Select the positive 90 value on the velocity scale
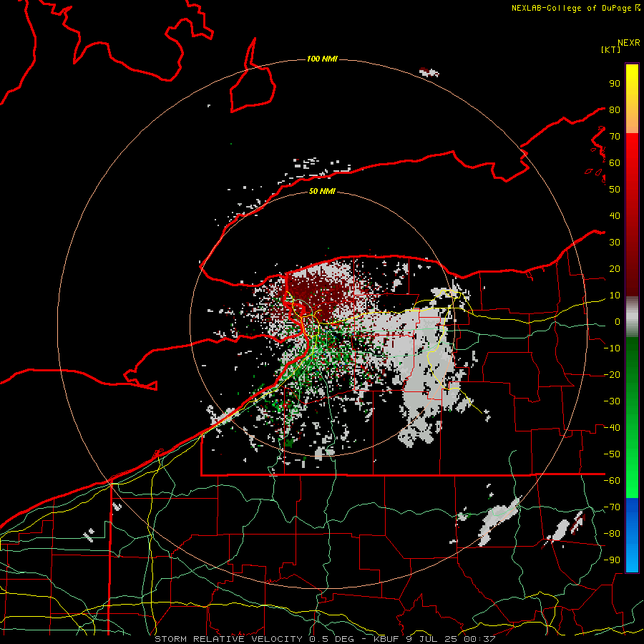The width and height of the screenshot is (644, 644). [615, 84]
